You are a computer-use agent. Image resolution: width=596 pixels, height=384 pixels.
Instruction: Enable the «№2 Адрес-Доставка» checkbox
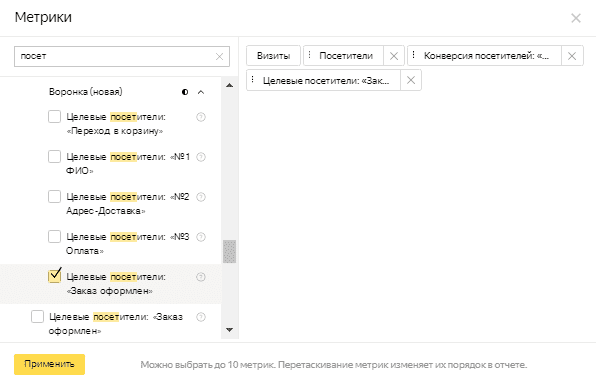pyautogui.click(x=54, y=197)
